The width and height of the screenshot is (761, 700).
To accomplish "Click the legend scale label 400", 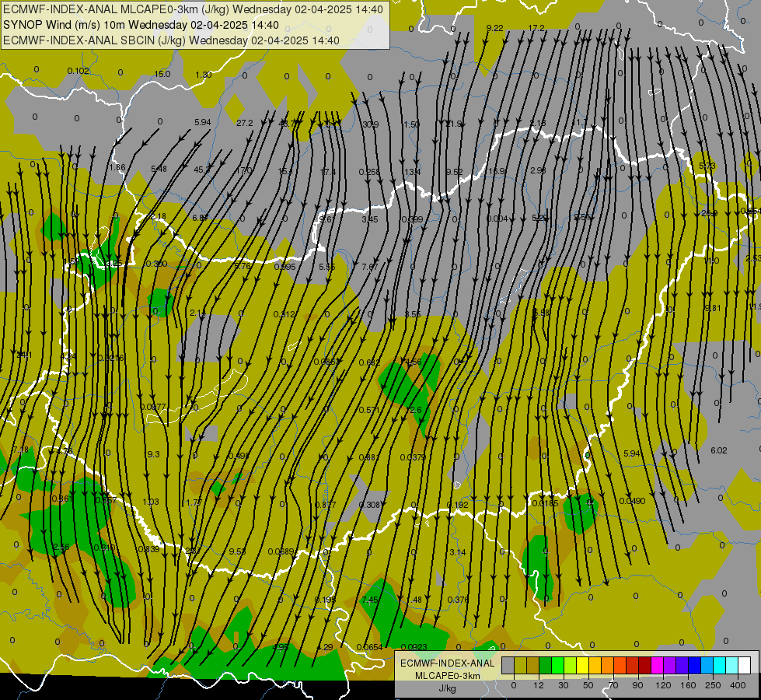I will (x=738, y=685).
